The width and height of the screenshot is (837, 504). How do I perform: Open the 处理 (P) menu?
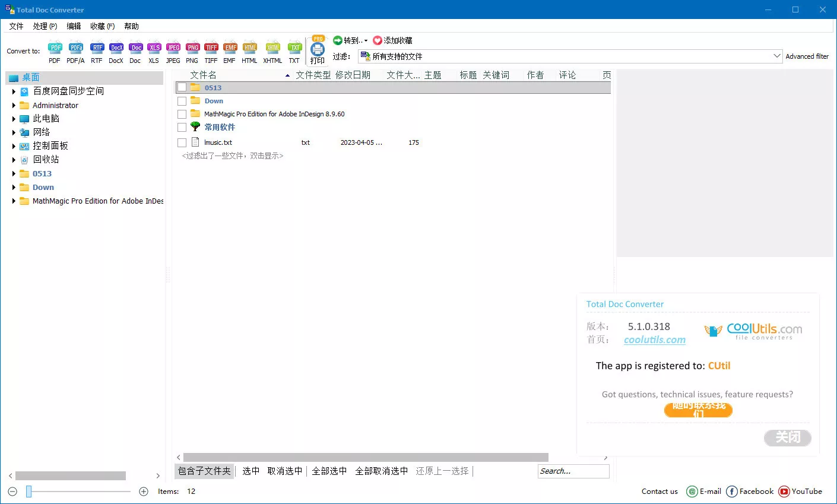(x=45, y=26)
